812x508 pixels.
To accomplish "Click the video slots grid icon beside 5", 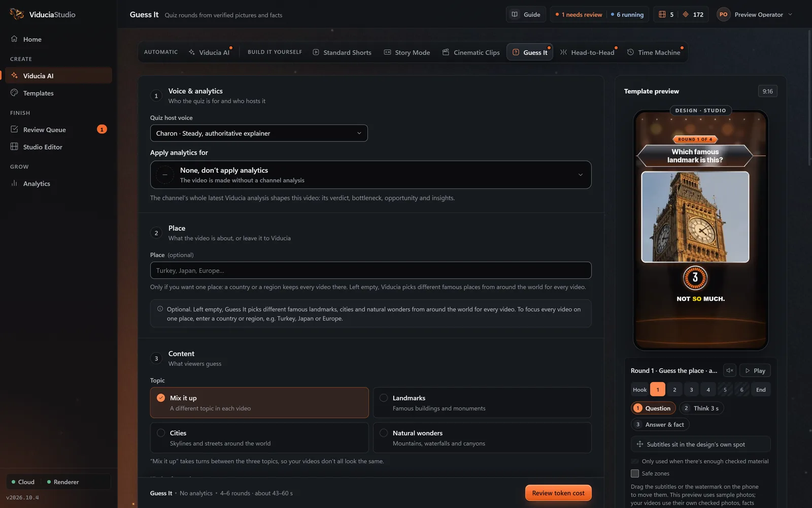I will (x=662, y=14).
